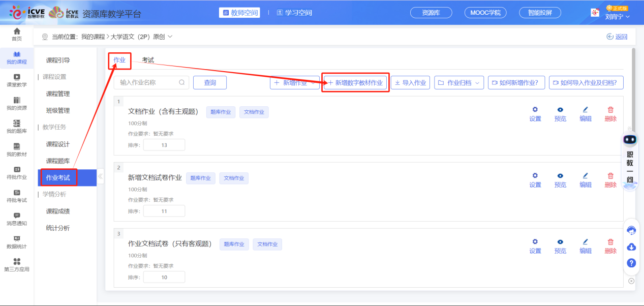The height and width of the screenshot is (306, 644).
Task: Preview 新增文档试卷作业 with eye icon
Action: click(560, 176)
